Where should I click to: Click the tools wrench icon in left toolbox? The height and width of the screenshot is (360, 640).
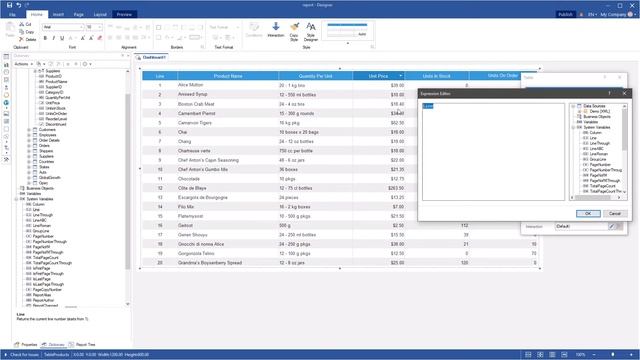point(6,160)
